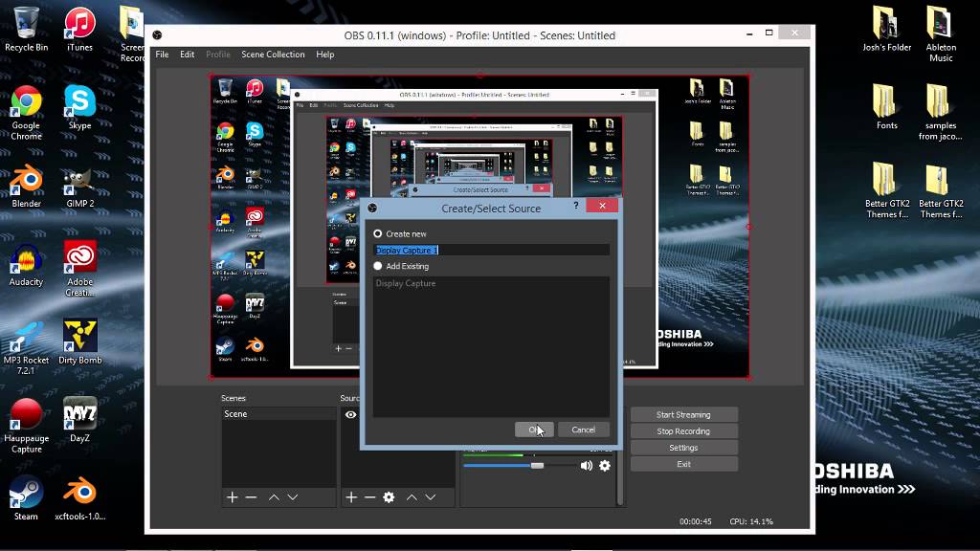The image size is (980, 551).
Task: Adjust the mixer volume slider handle
Action: point(538,466)
